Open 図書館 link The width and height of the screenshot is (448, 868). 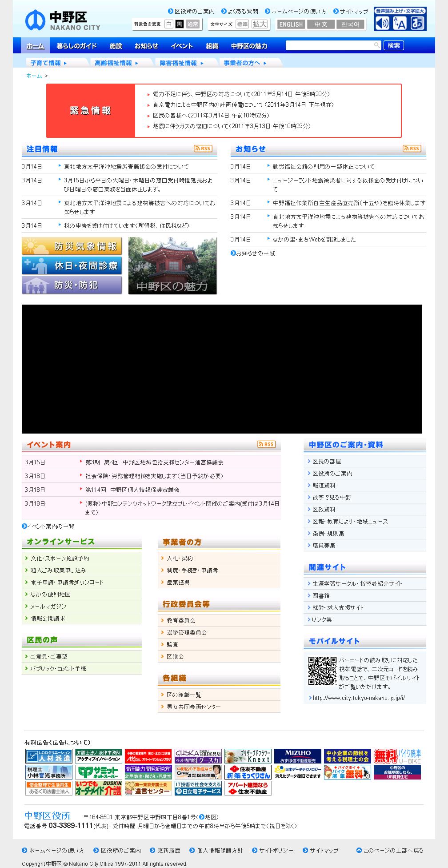320,595
